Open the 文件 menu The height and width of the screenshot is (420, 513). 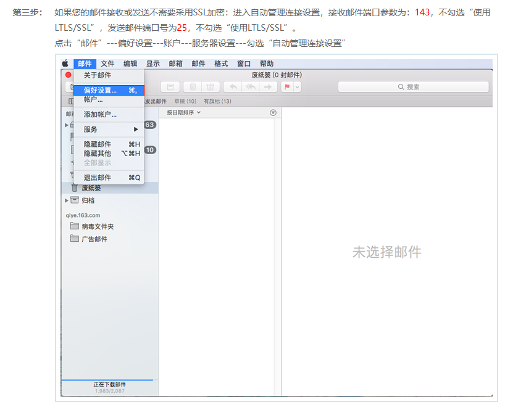[107, 64]
